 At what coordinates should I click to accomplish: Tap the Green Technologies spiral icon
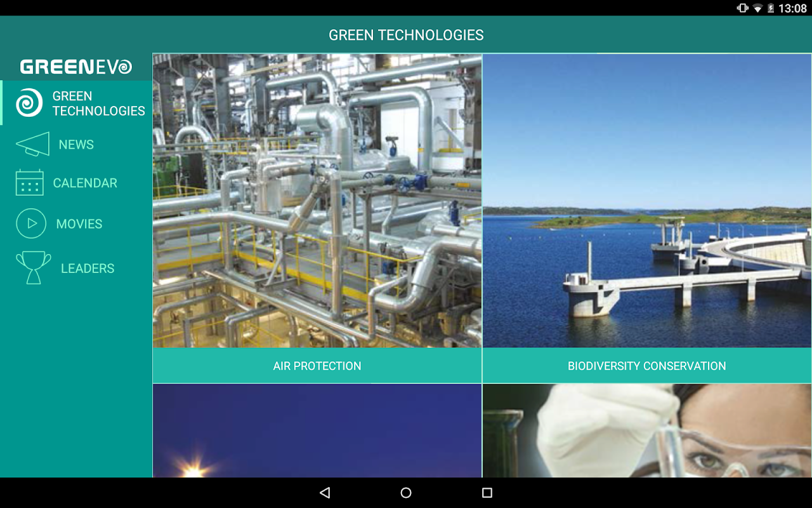click(29, 103)
